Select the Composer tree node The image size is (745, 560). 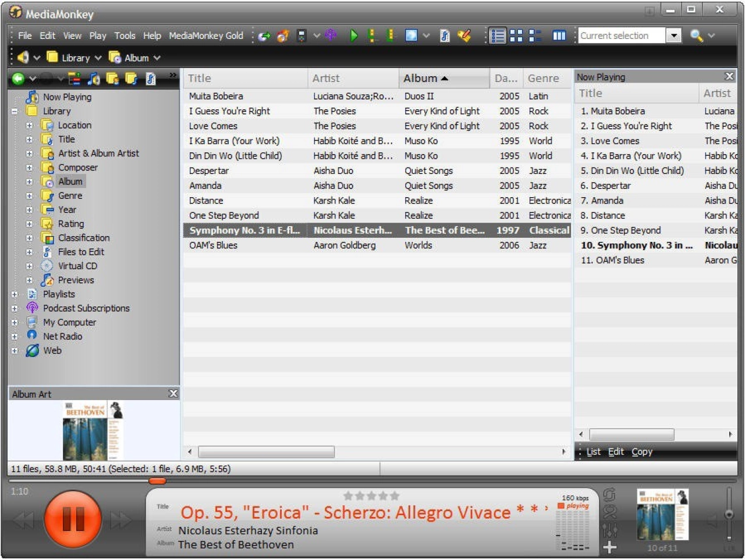click(x=77, y=167)
